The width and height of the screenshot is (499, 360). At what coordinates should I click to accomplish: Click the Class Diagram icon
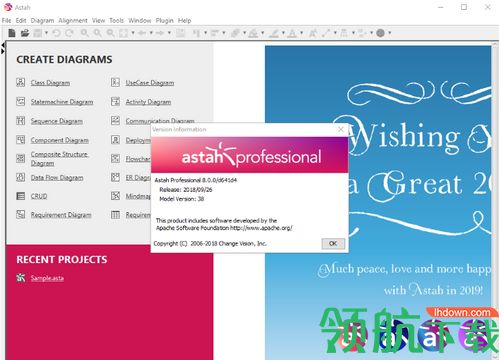[21, 82]
